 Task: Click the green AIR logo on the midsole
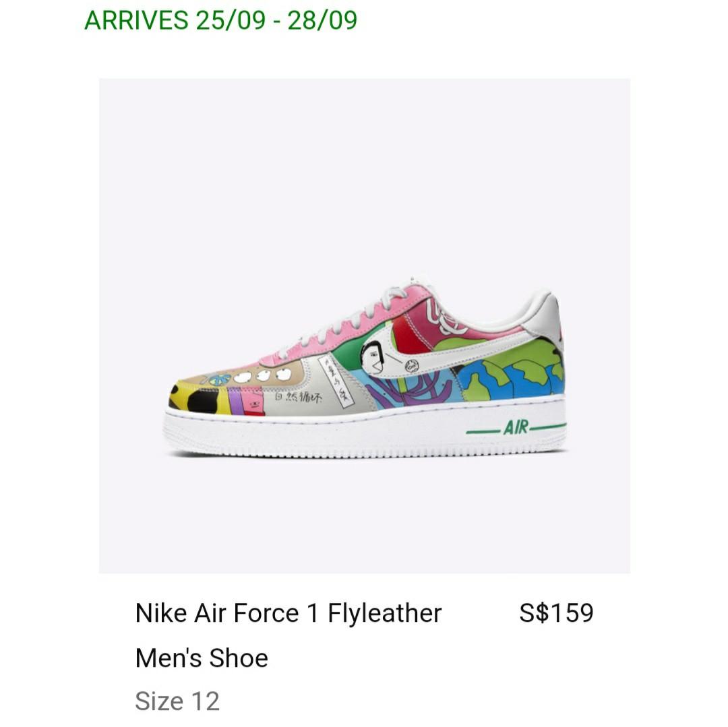pos(516,427)
